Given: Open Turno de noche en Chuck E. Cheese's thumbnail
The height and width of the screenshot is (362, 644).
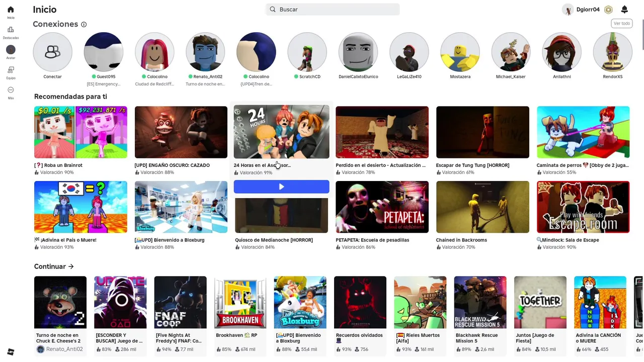Looking at the screenshot, I should tap(60, 302).
